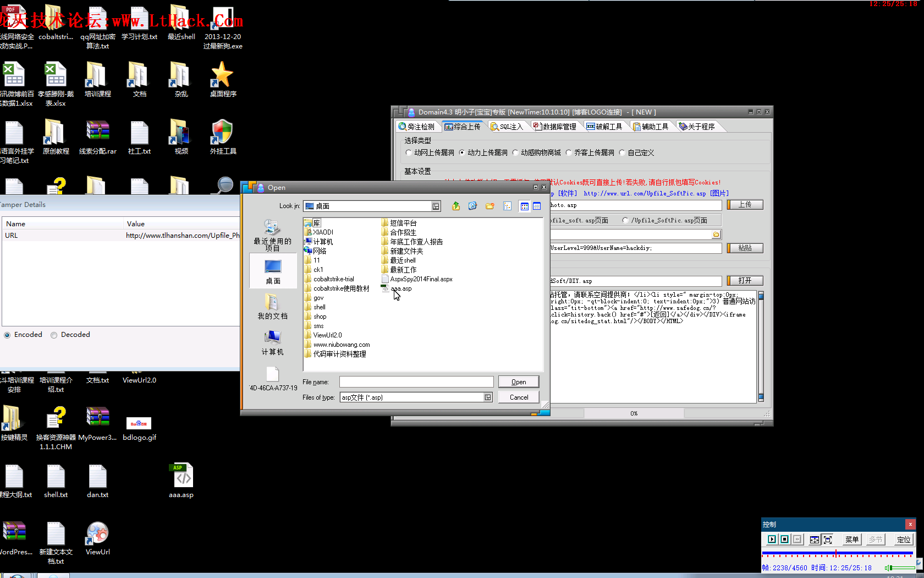Click the blue playback progress bar in 控制 panel
Screen dimensions: 924x578
pos(837,553)
